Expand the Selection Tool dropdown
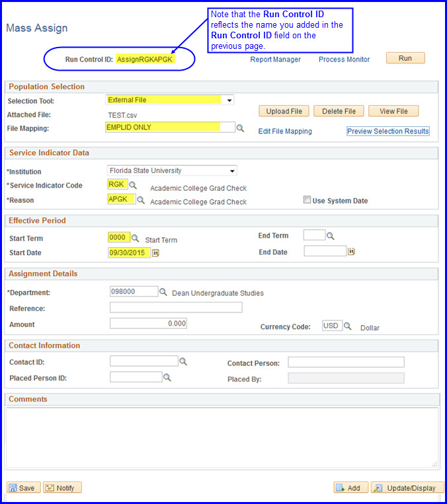Viewport: 447px width, 504px height. pyautogui.click(x=229, y=100)
